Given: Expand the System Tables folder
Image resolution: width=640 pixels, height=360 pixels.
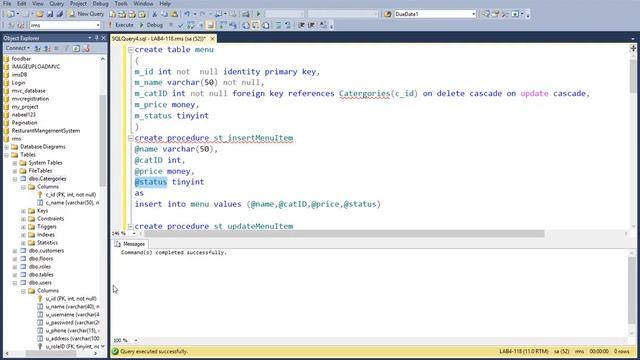Looking at the screenshot, I should click(15, 163).
